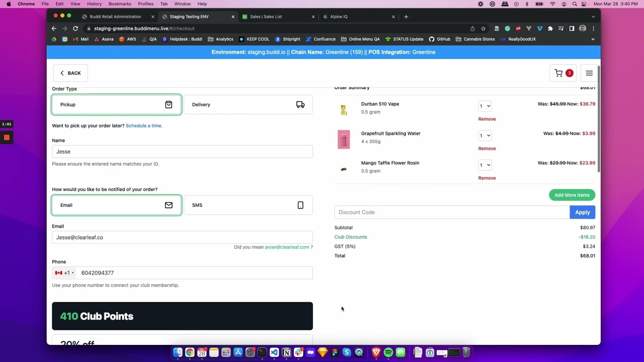The height and width of the screenshot is (362, 644).
Task: Change Mango Taffie Flower Rosin quantity dropdown
Action: click(485, 165)
